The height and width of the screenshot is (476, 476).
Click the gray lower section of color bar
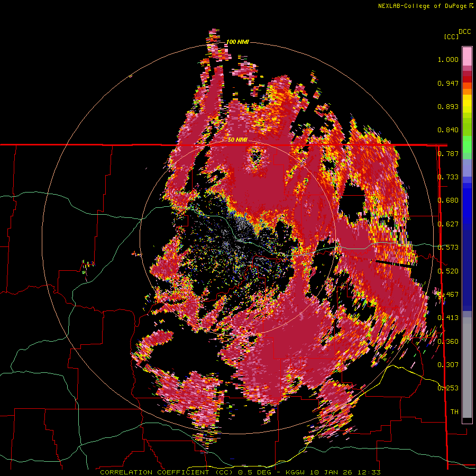[x=467, y=368]
